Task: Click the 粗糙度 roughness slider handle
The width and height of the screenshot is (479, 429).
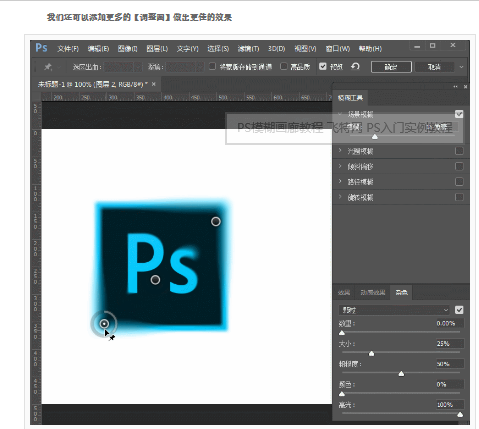Action: 401,374
